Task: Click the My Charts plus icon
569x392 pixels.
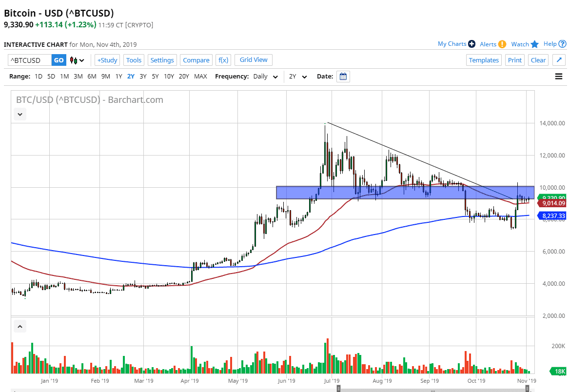Action: click(471, 43)
